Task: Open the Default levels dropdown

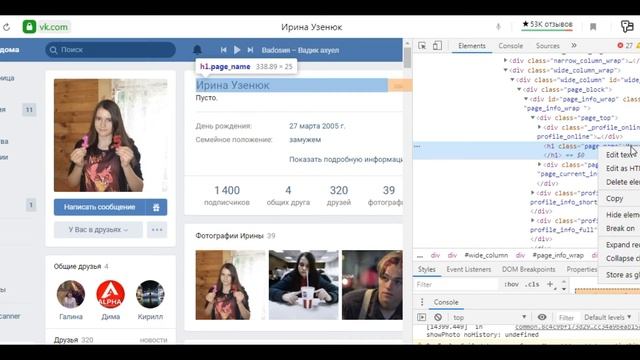Action: 608,317
